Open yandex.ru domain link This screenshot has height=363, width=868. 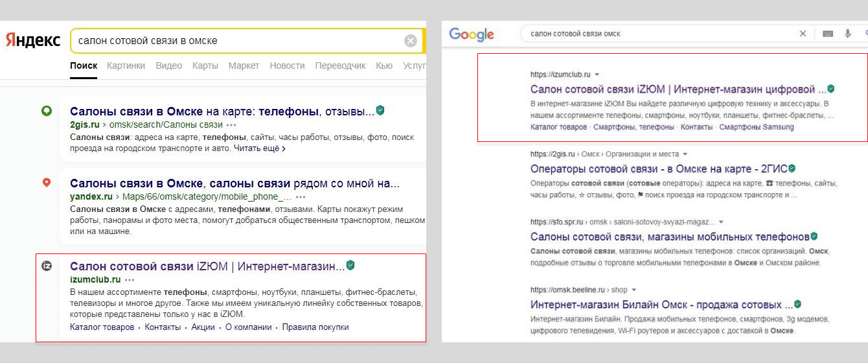(x=91, y=196)
